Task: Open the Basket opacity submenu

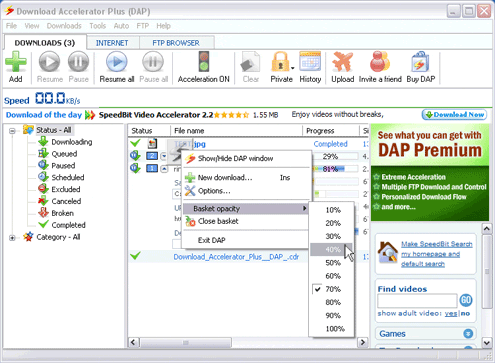Action: 245,209
